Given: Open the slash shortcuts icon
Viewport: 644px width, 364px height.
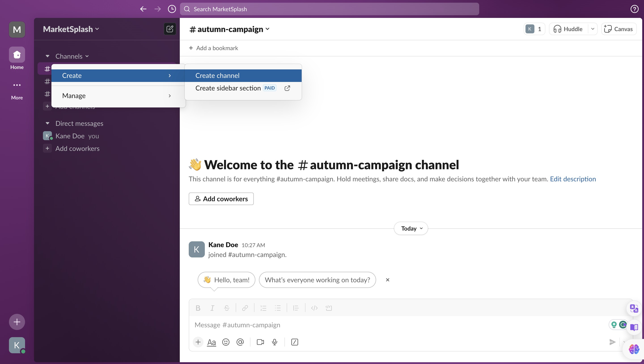Looking at the screenshot, I should tap(294, 342).
